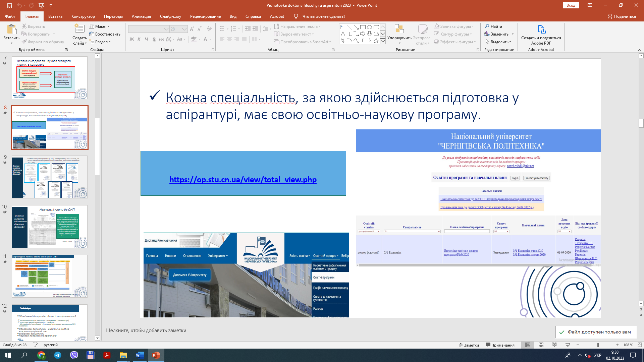Open Telegram from the taskbar
The width and height of the screenshot is (644, 362).
(x=58, y=355)
